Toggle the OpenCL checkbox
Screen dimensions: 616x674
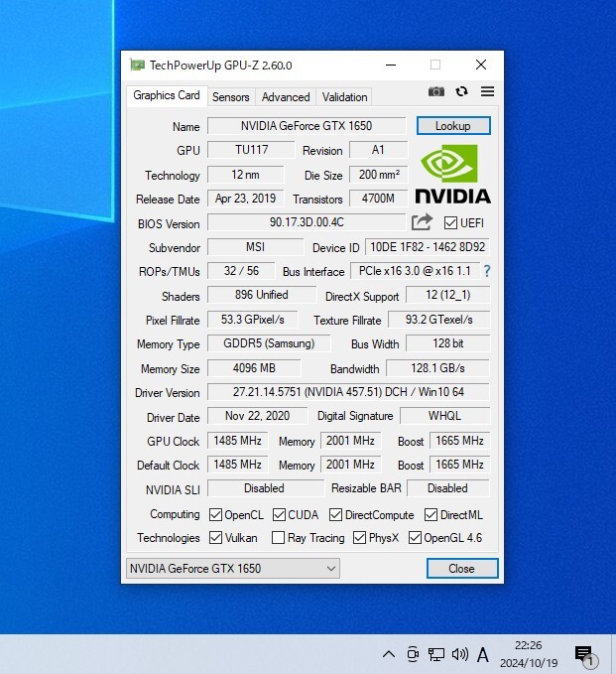[x=215, y=514]
